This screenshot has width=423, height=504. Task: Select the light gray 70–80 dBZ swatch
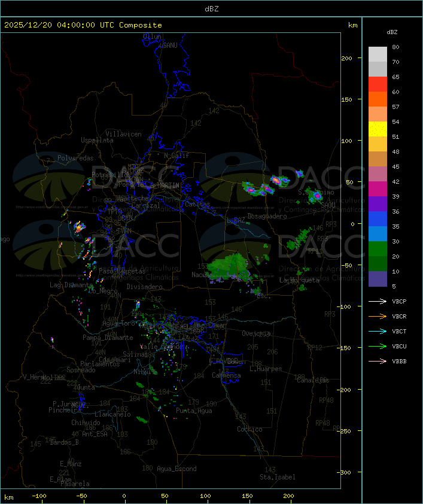click(x=378, y=54)
